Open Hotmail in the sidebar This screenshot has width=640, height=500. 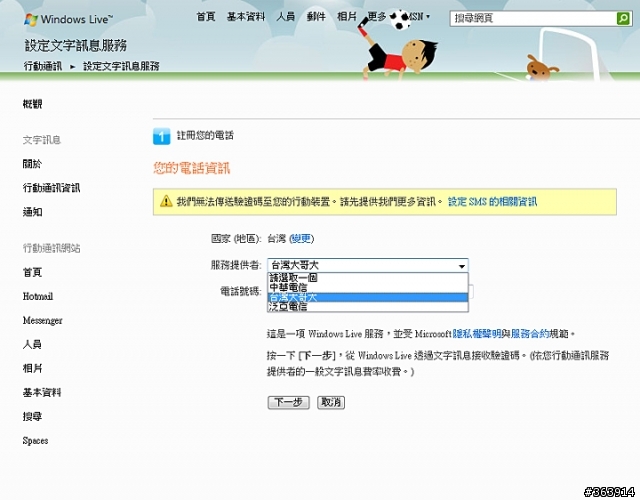pos(38,296)
